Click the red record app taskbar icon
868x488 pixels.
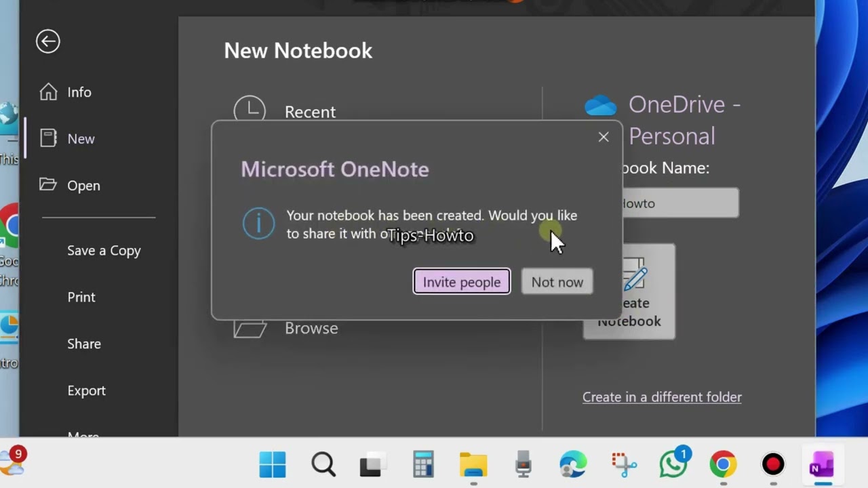(773, 465)
